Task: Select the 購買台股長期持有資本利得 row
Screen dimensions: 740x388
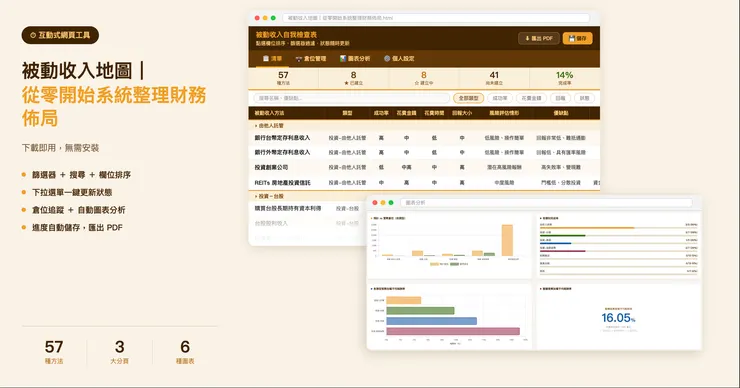Action: point(308,208)
